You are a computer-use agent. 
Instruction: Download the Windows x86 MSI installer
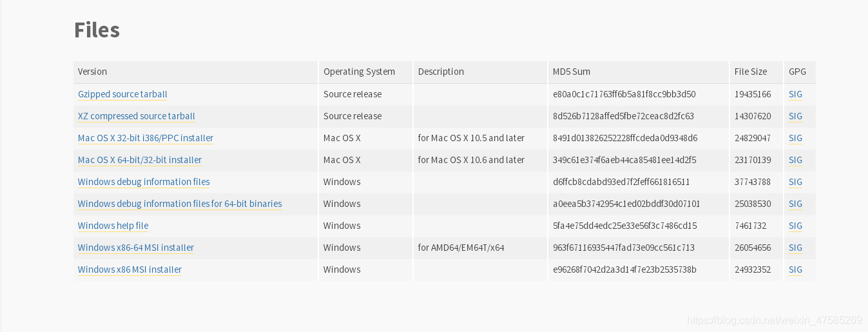[130, 269]
